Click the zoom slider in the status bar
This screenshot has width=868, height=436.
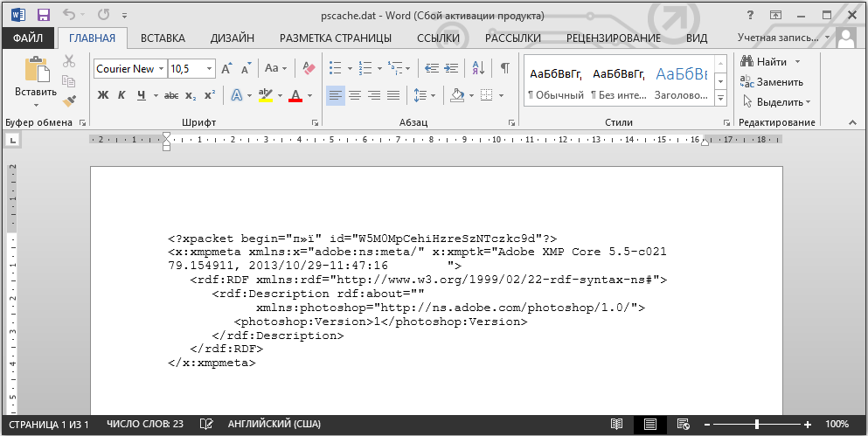coord(757,425)
